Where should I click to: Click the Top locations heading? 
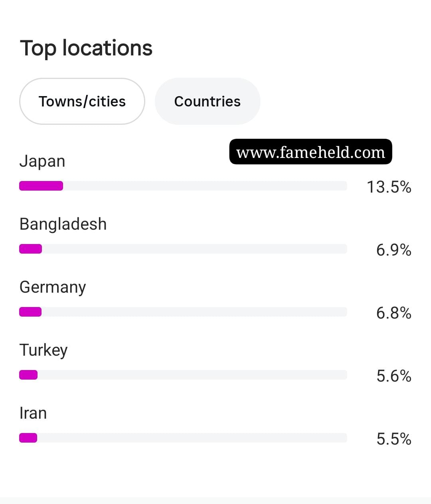(x=86, y=48)
